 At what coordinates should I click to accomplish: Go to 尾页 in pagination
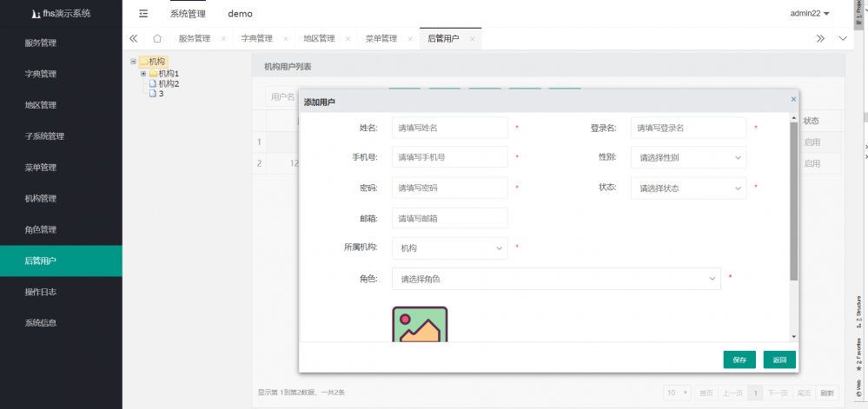(x=804, y=393)
